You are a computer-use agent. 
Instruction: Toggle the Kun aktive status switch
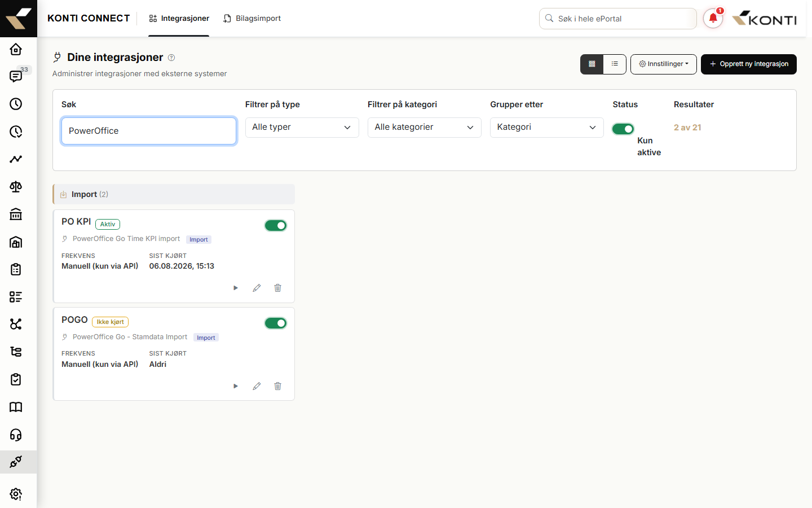[623, 129]
